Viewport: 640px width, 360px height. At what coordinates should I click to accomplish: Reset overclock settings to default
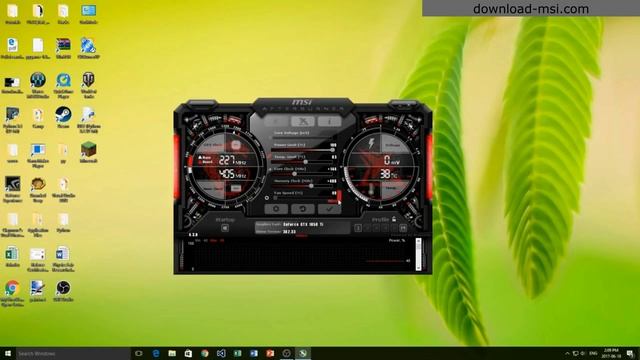tap(302, 209)
